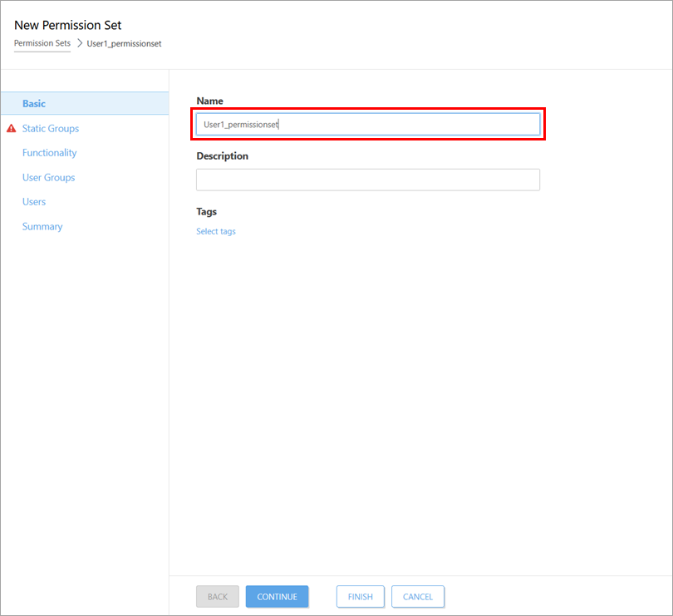Screen dimensions: 673x616
Task: Go to the Static Groups section
Action: coord(51,129)
